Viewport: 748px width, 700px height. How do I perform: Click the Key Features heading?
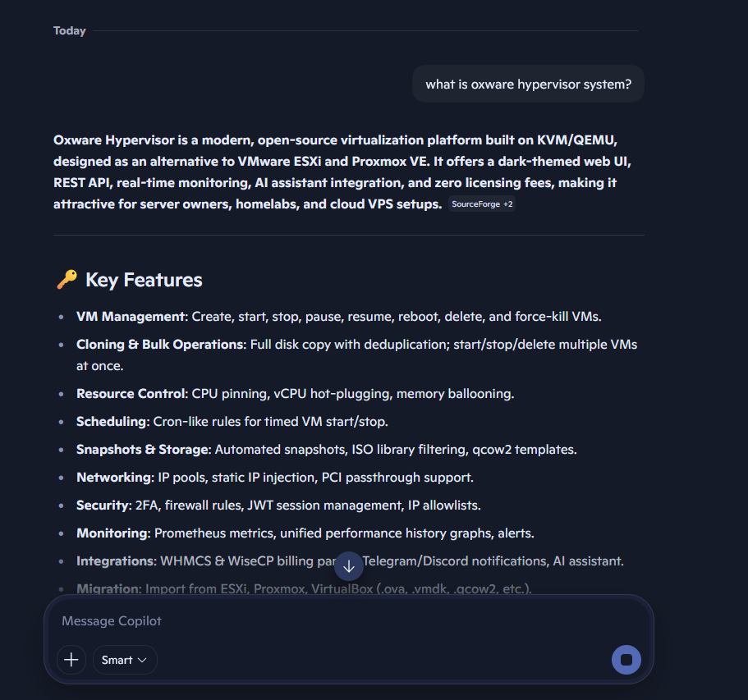coord(144,280)
